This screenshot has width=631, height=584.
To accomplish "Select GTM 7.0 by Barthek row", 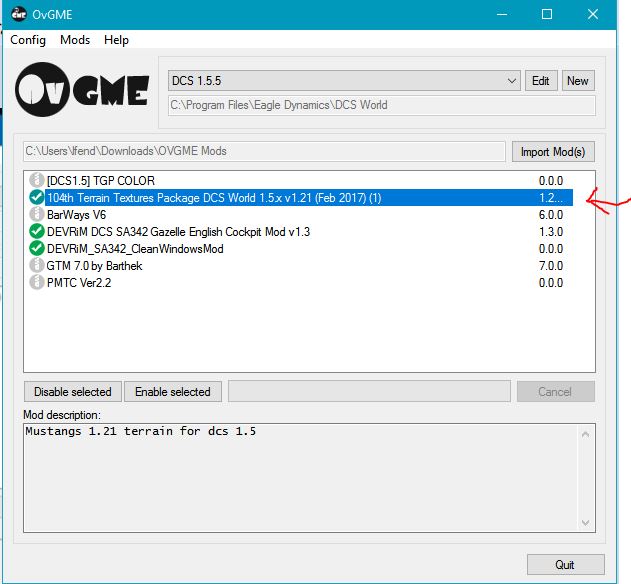I will [301, 265].
